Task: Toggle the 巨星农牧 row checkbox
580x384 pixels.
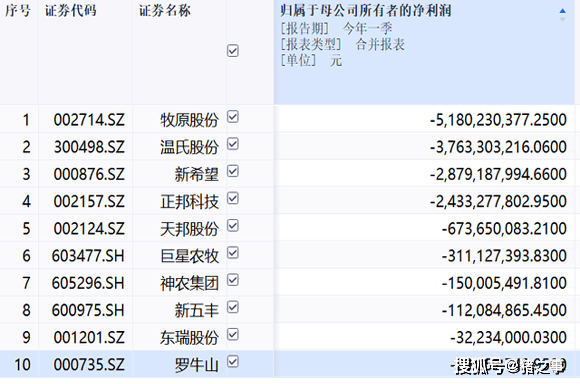Action: tap(233, 253)
